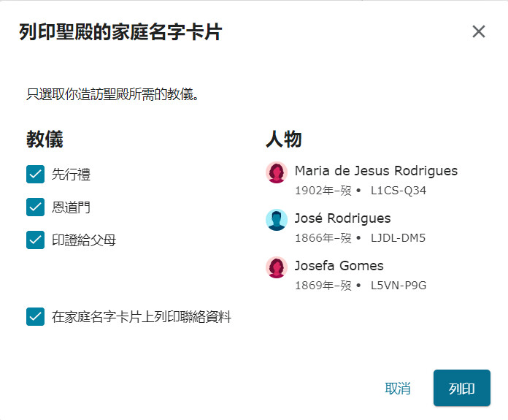The width and height of the screenshot is (508, 420).
Task: Click Josefa Gomes female avatar icon
Action: tap(277, 267)
